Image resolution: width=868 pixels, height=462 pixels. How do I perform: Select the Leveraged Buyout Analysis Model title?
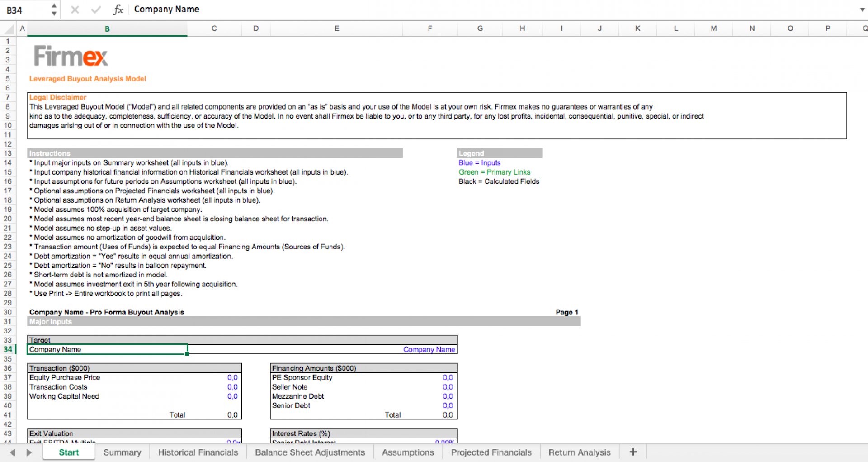(88, 79)
